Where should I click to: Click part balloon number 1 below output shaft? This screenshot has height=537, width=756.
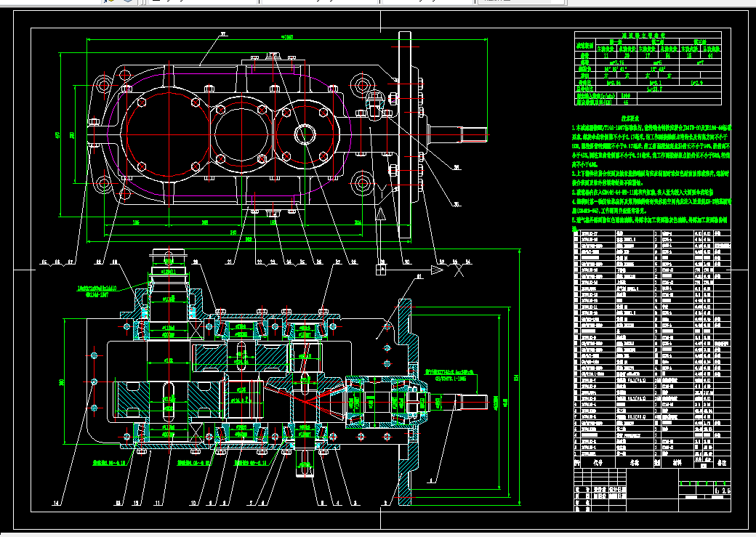point(431,480)
